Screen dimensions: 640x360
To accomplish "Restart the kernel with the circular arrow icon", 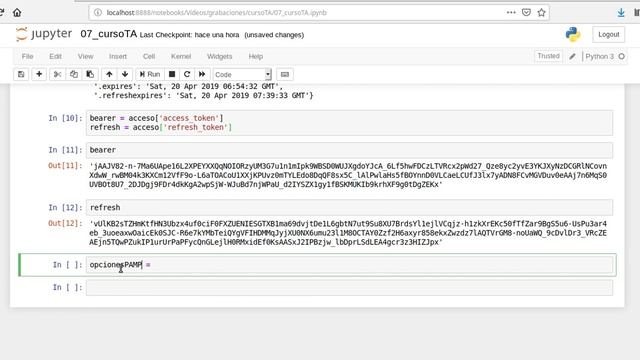I will tap(187, 74).
